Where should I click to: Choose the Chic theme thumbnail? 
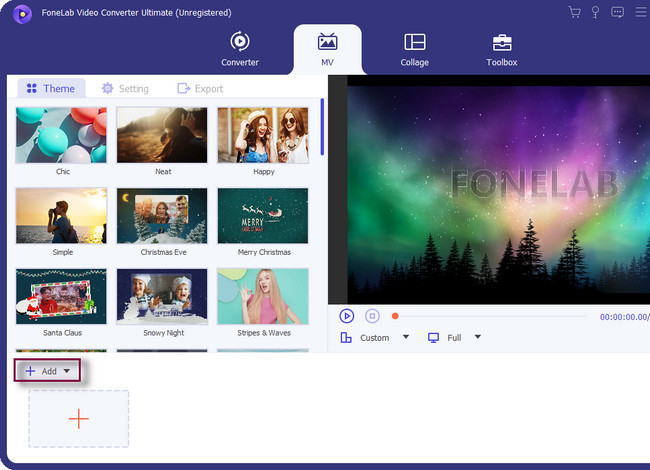pyautogui.click(x=61, y=135)
